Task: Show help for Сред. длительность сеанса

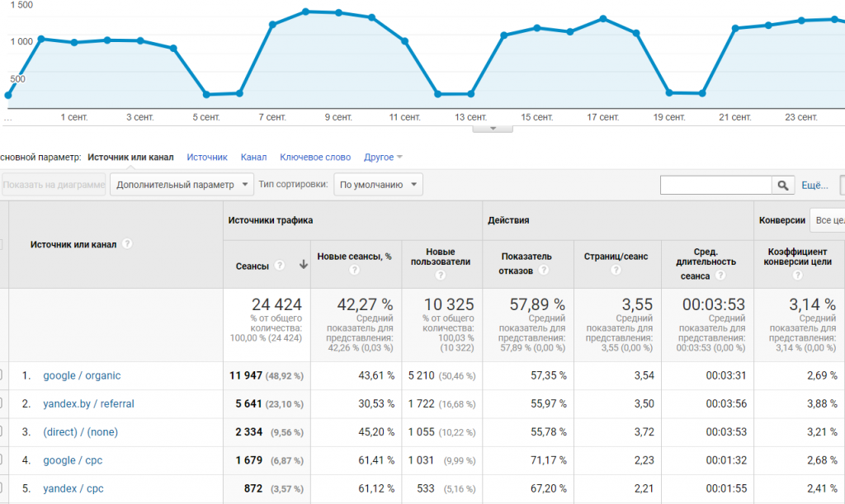Action: coord(720,276)
